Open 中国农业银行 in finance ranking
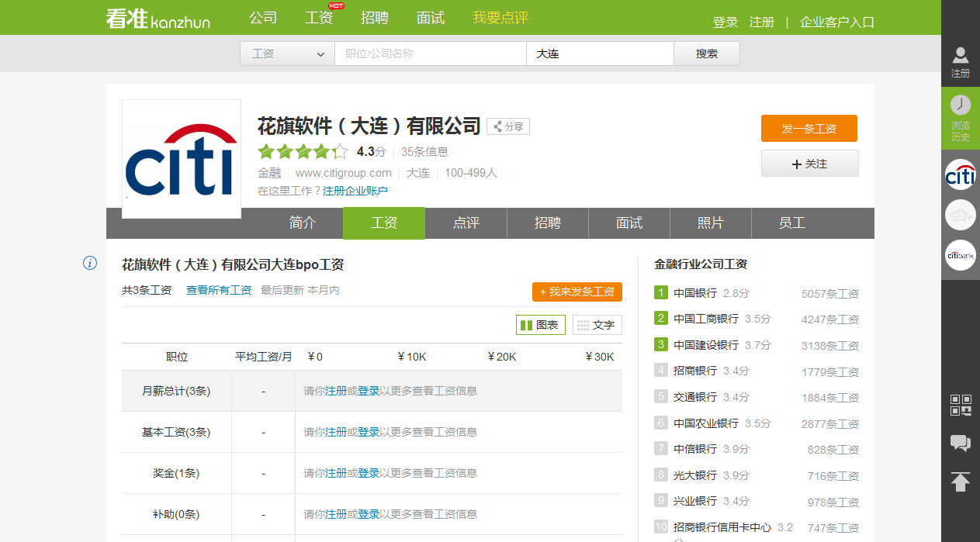This screenshot has height=542, width=980. [706, 423]
